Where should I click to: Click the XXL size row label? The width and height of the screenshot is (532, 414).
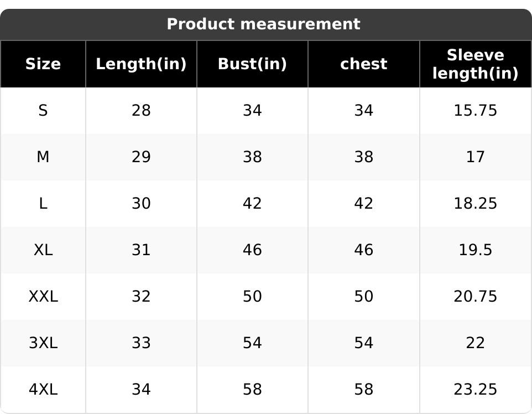tap(43, 297)
